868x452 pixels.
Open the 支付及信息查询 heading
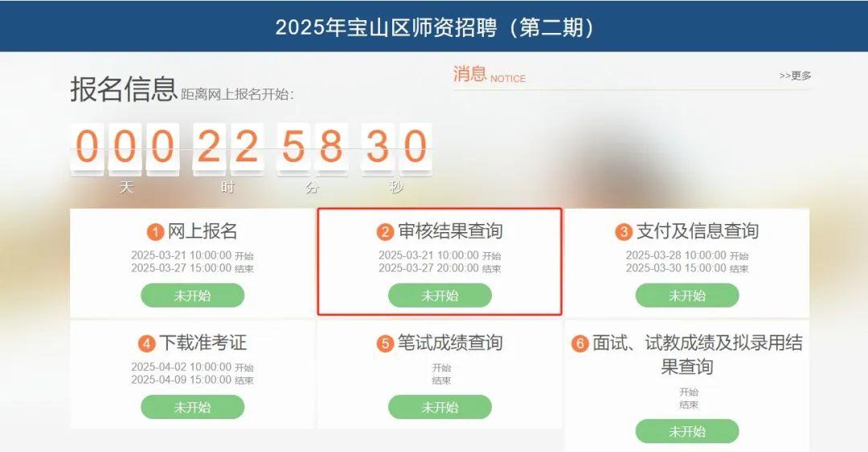coord(698,231)
